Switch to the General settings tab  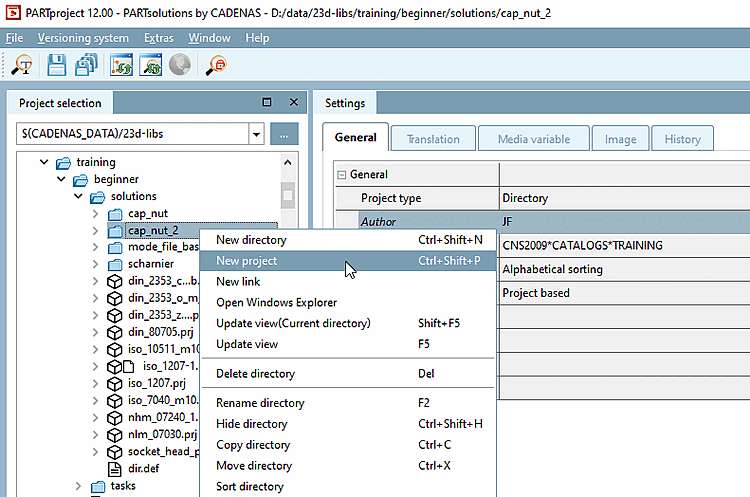355,138
